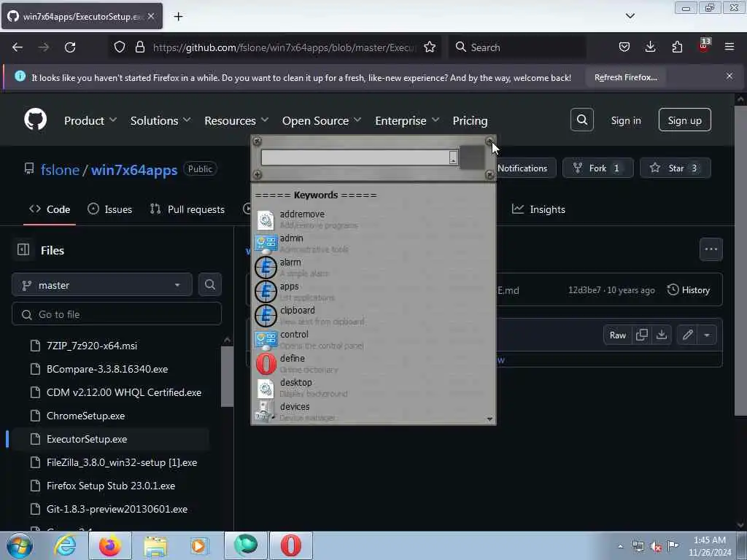Switch to the Code tab
This screenshot has width=747, height=560.
50,209
